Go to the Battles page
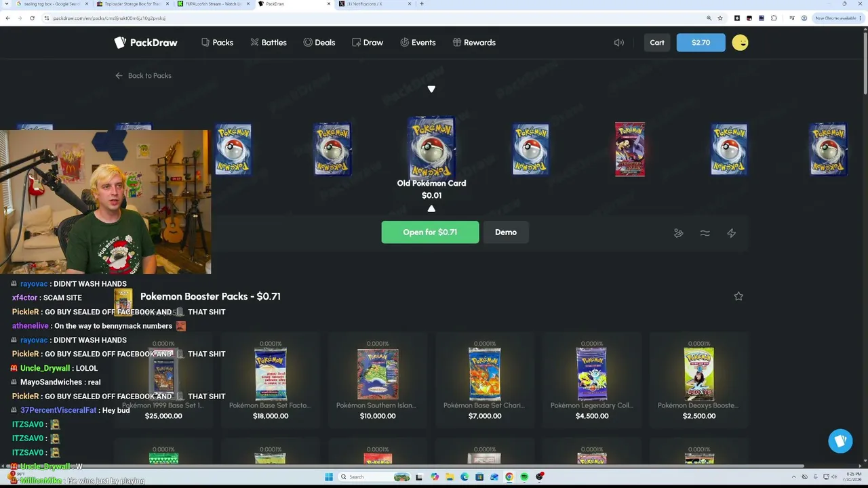The height and width of the screenshot is (488, 868). point(269,43)
